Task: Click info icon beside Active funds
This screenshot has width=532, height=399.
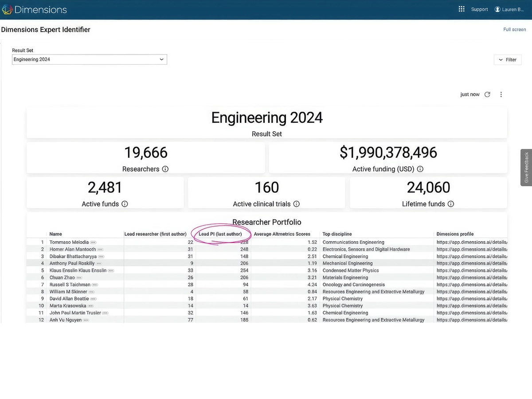Action: pos(125,204)
